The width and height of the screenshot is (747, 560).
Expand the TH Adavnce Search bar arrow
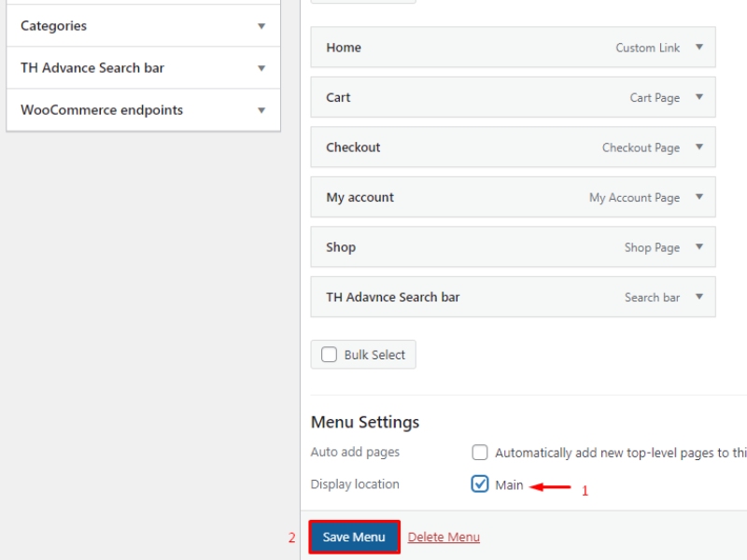coord(699,297)
